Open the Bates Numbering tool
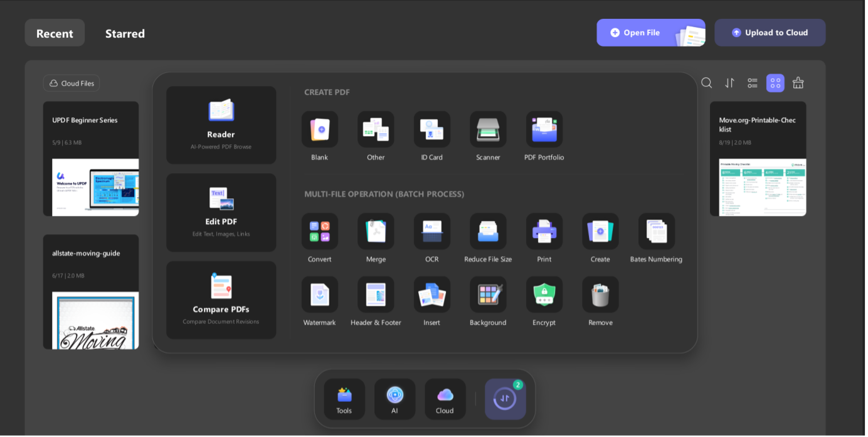Image resolution: width=868 pixels, height=437 pixels. pos(656,232)
